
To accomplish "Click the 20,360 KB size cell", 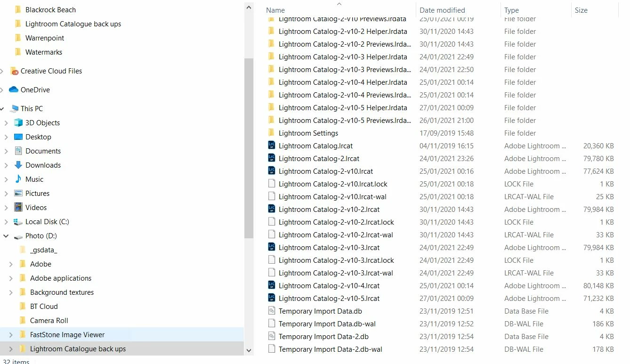I will [598, 146].
